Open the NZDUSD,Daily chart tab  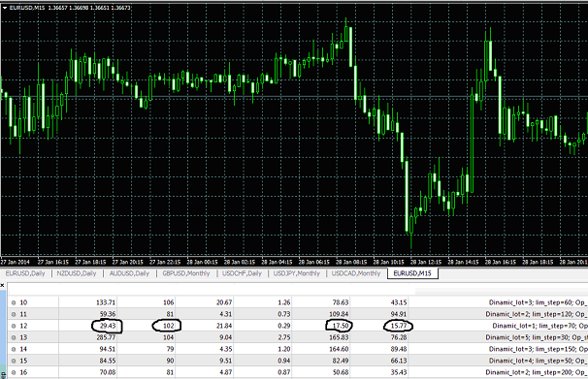(77, 273)
